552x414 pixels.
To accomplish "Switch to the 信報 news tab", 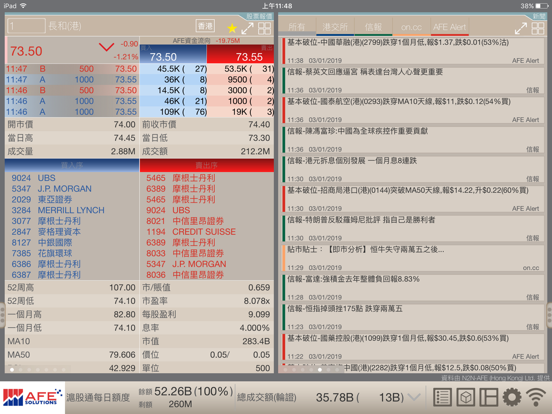I will click(373, 27).
